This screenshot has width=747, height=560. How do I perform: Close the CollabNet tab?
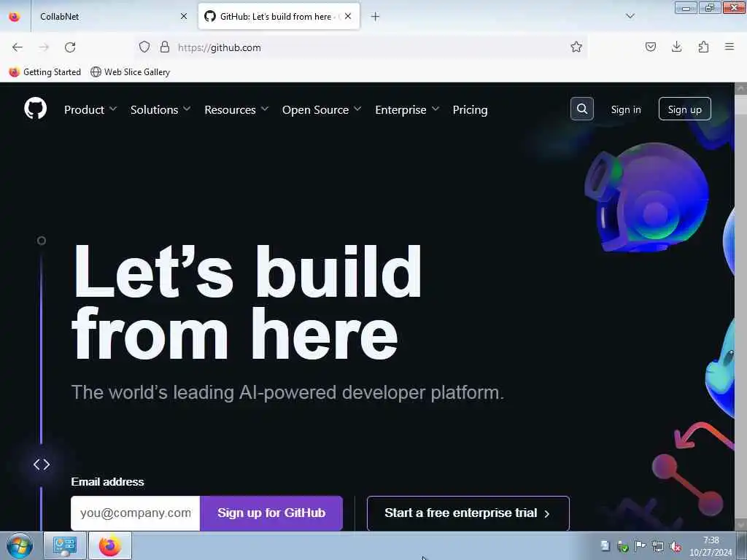[183, 16]
